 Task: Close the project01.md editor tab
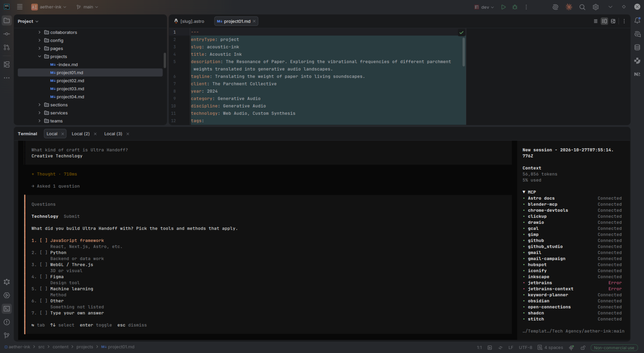tap(254, 21)
